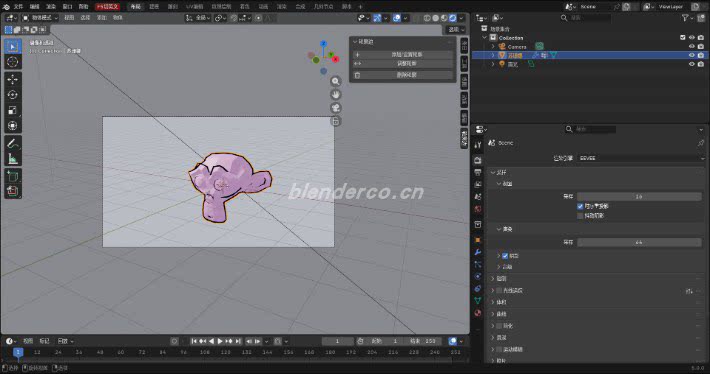
Task: Switch to the Geometry Nodes workspace tab
Action: click(323, 7)
